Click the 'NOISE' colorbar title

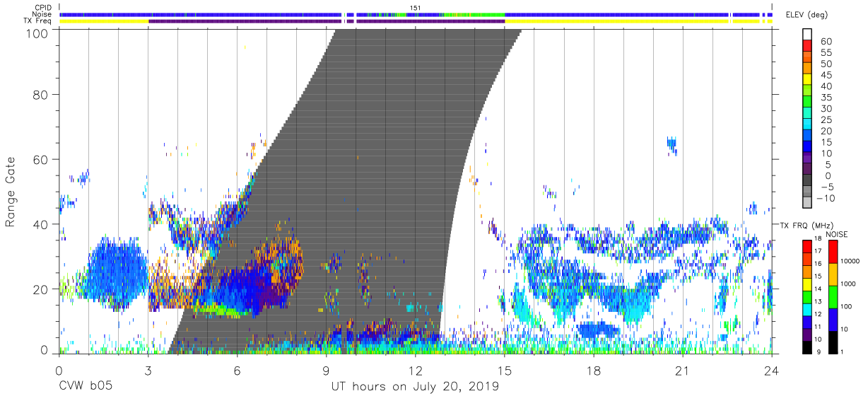click(837, 234)
